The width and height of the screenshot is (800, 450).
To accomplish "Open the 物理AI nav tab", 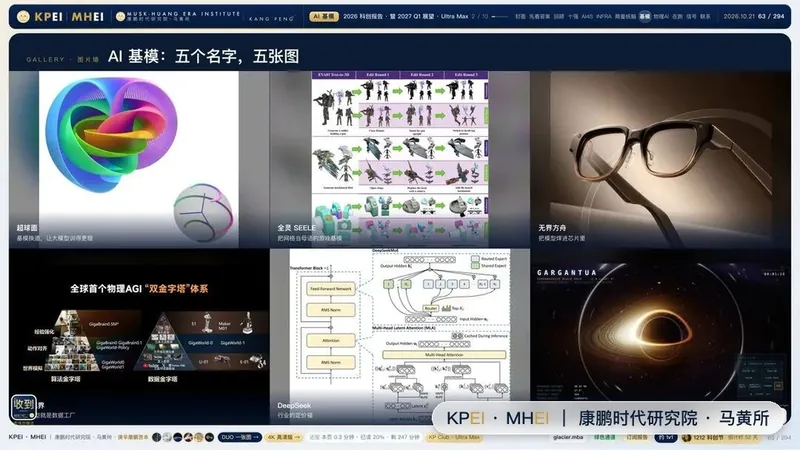I will [x=661, y=16].
